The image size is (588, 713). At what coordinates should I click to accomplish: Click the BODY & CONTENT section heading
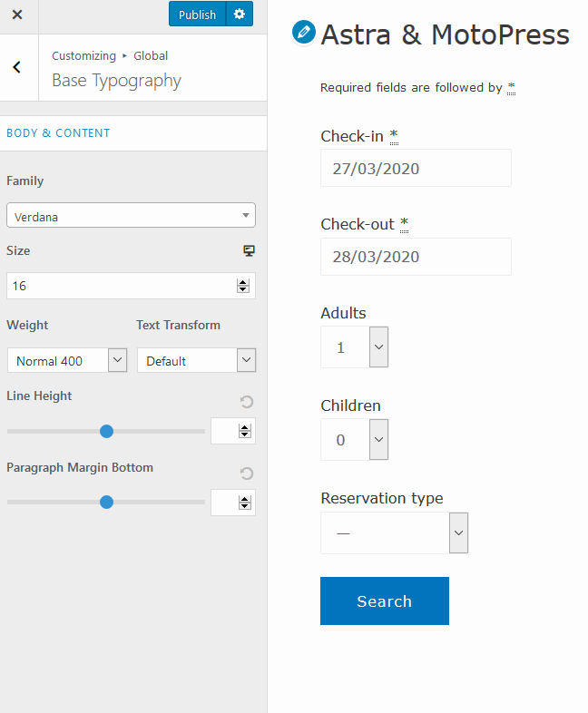point(58,133)
